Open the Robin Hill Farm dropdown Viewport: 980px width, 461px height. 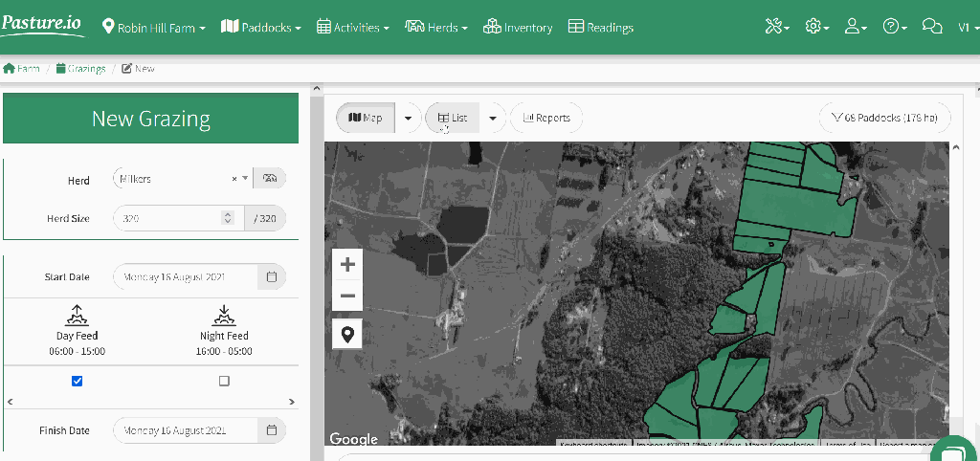click(x=154, y=28)
